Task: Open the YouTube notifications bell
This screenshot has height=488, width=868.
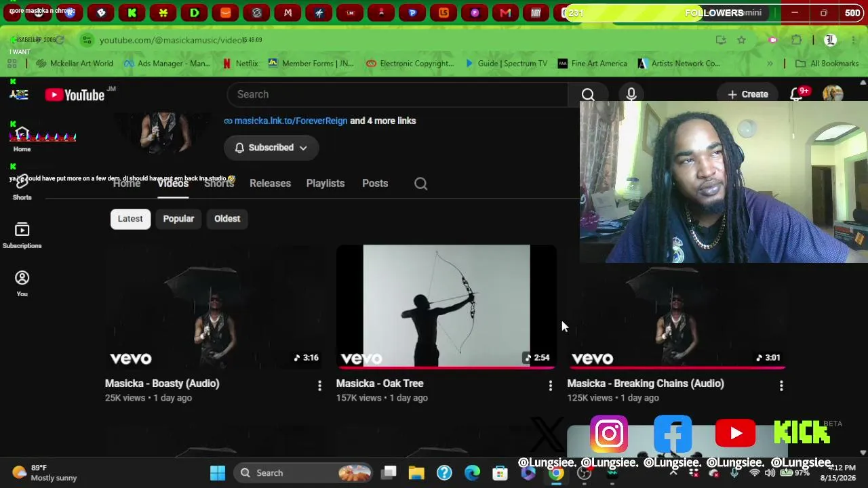Action: 797,94
